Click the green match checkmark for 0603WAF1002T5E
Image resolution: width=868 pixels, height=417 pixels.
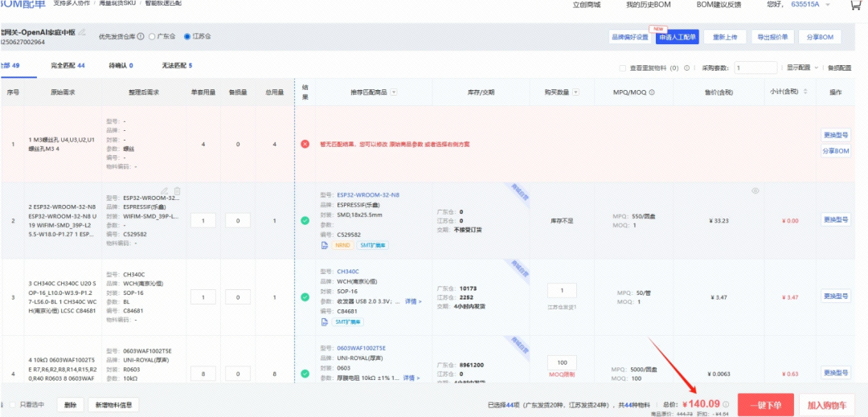pos(305,374)
